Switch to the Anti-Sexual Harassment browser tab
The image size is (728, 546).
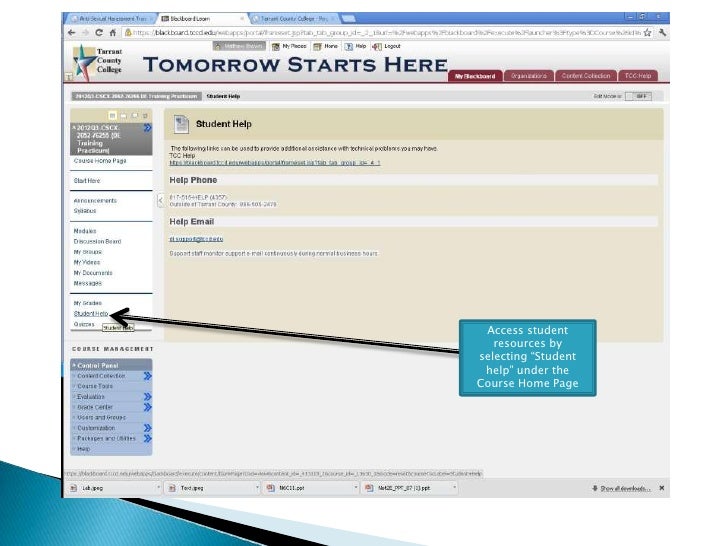[112, 19]
